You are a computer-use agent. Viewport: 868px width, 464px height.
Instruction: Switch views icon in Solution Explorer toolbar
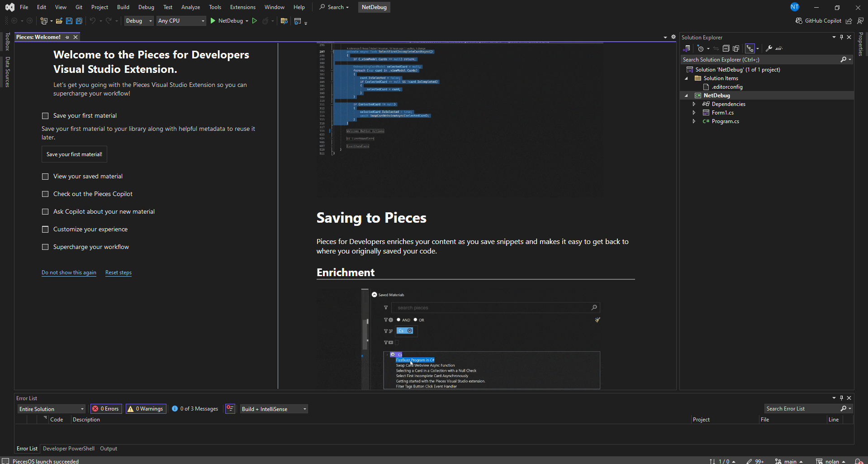tap(687, 48)
